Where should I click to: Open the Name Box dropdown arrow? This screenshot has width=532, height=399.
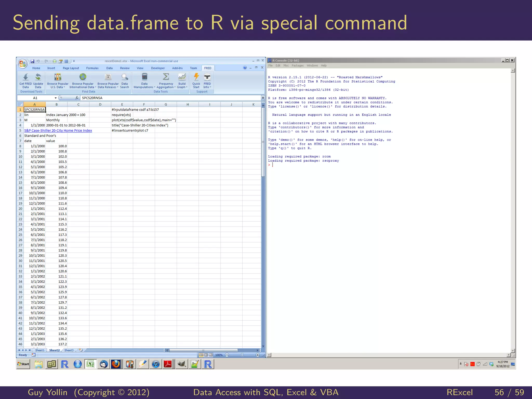pos(55,98)
